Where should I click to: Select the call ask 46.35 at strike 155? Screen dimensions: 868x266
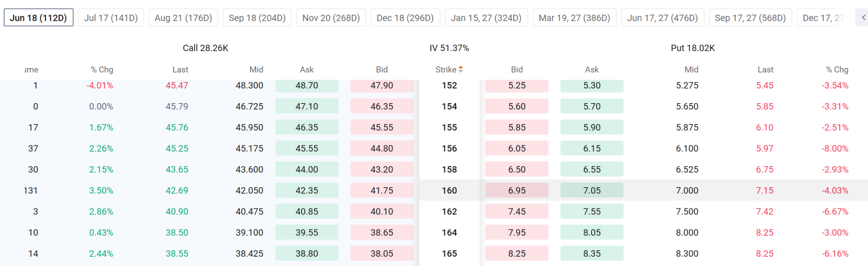tap(307, 128)
